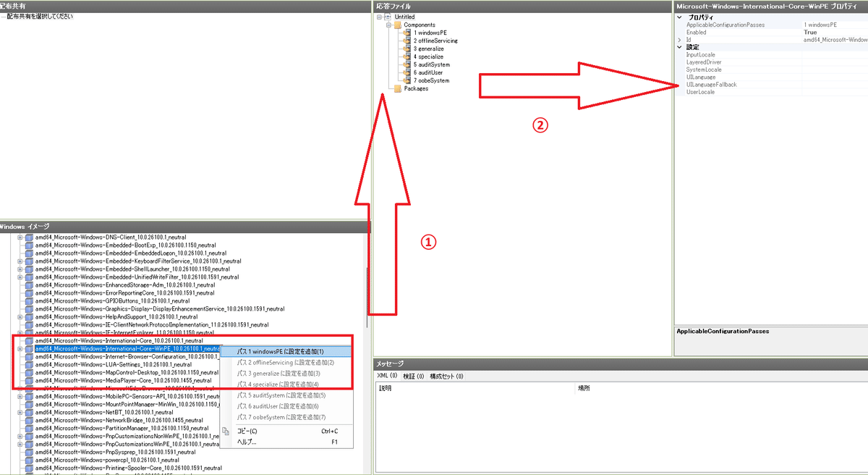
Task: Click the PnpSysprep component icon
Action: (29, 451)
